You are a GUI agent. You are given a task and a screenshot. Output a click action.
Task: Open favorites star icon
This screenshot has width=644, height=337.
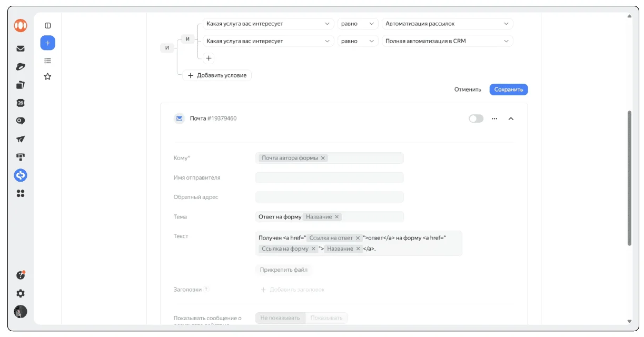(x=47, y=76)
